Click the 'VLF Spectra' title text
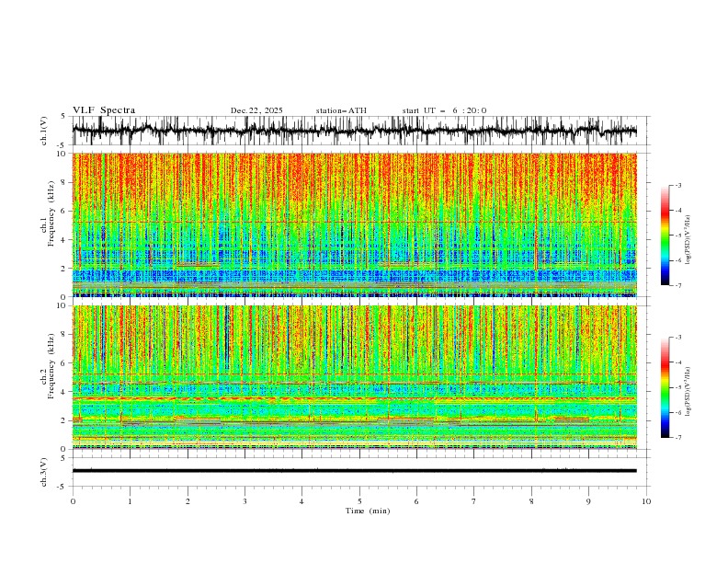The width and height of the screenshot is (728, 563). click(x=104, y=110)
